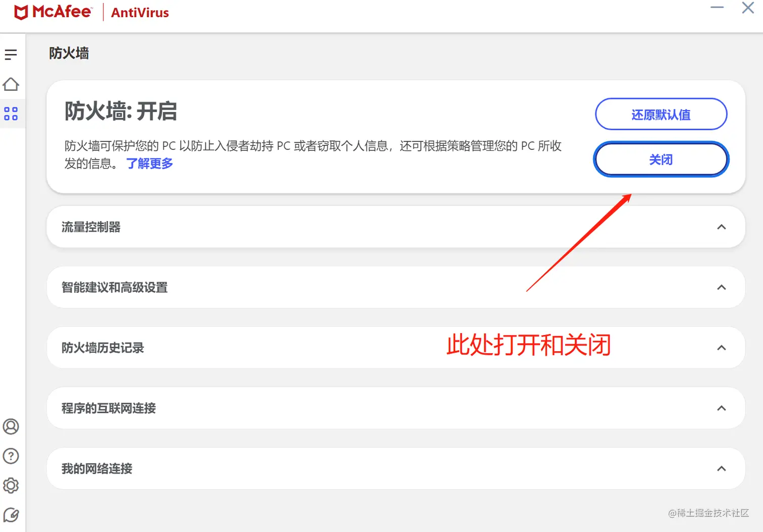Open the hamburger menu in sidebar
This screenshot has width=763, height=532.
click(x=11, y=55)
